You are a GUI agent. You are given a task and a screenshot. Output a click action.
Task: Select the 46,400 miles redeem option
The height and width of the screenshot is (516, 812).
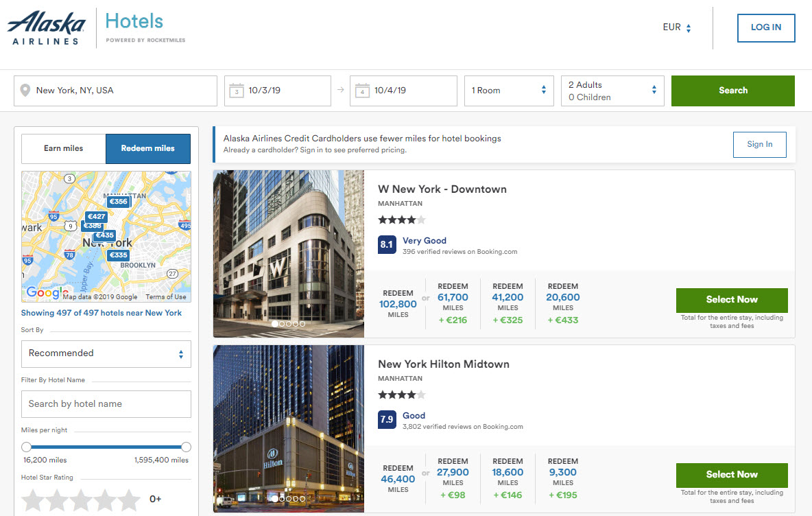pyautogui.click(x=398, y=479)
